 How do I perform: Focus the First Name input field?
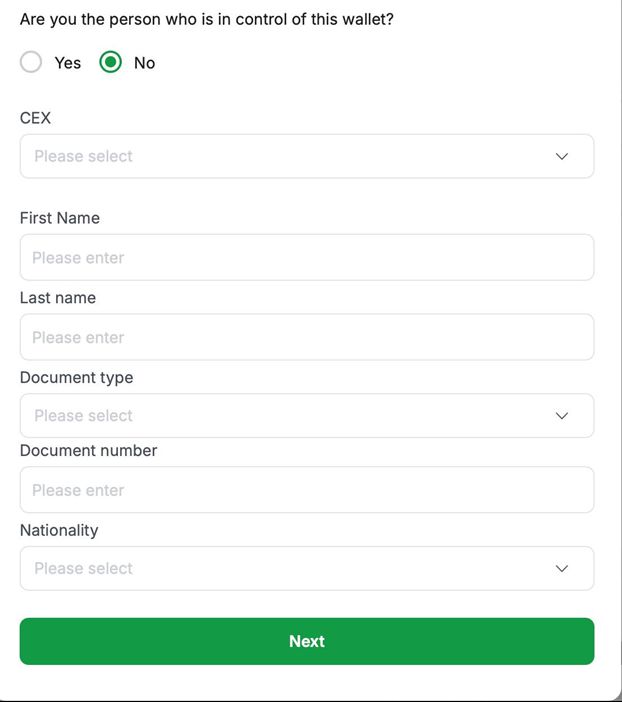tap(306, 257)
